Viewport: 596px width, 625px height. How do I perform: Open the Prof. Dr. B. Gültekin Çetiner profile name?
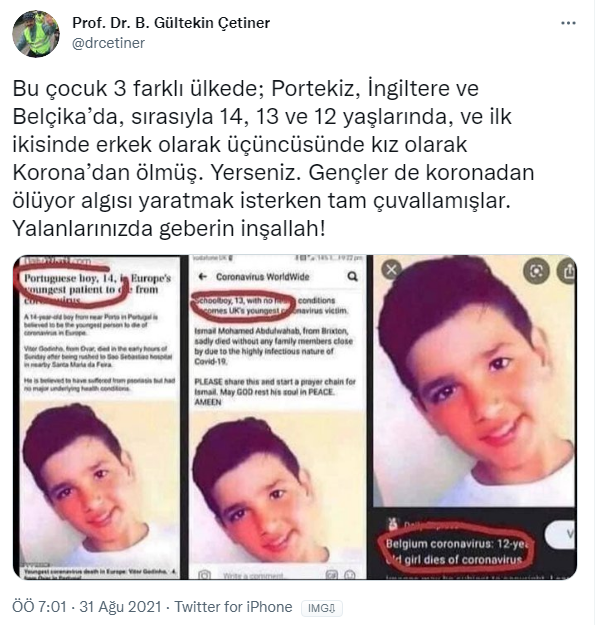tap(171, 23)
